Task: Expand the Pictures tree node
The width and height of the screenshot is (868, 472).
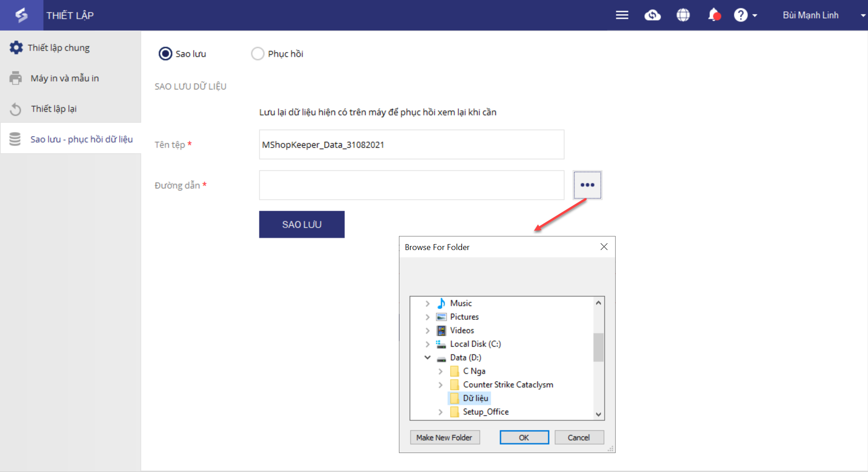Action: (x=427, y=317)
